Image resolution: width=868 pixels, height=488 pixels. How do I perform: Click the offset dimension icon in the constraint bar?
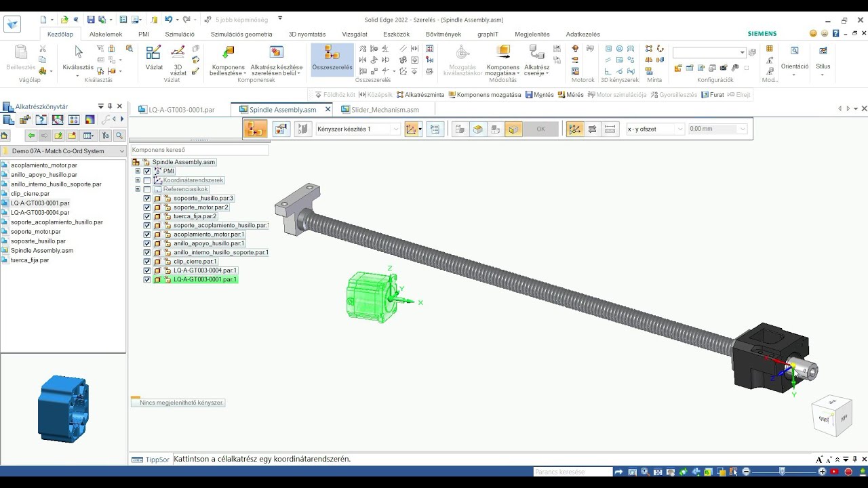coord(610,129)
